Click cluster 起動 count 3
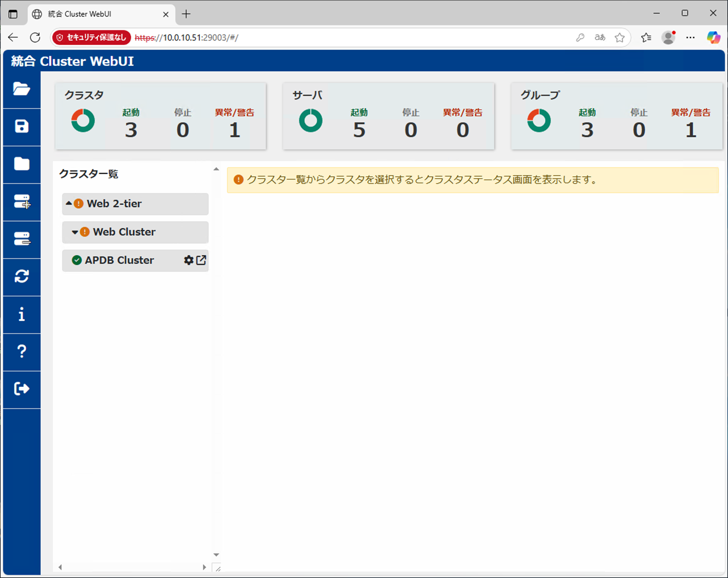 (131, 130)
